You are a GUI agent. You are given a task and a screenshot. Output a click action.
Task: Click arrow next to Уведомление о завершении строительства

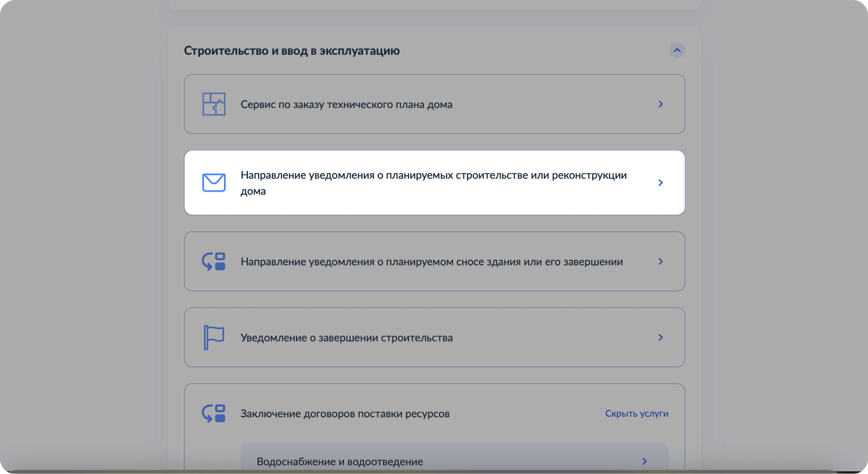click(660, 337)
